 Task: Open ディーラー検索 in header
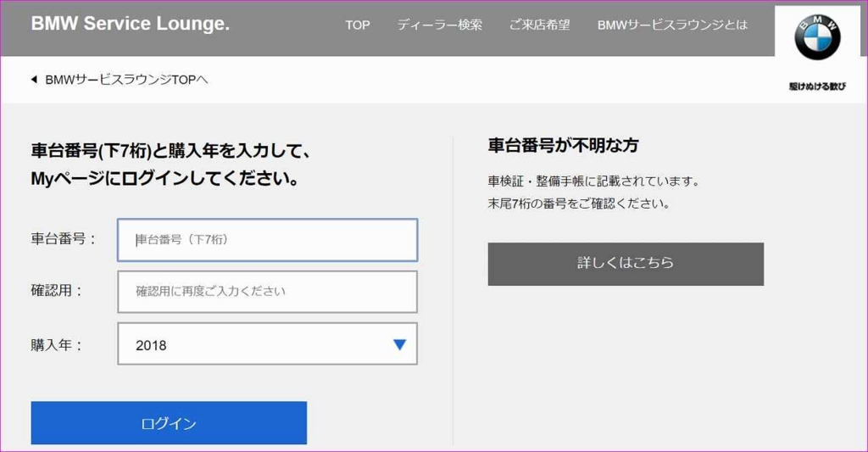pyautogui.click(x=440, y=25)
